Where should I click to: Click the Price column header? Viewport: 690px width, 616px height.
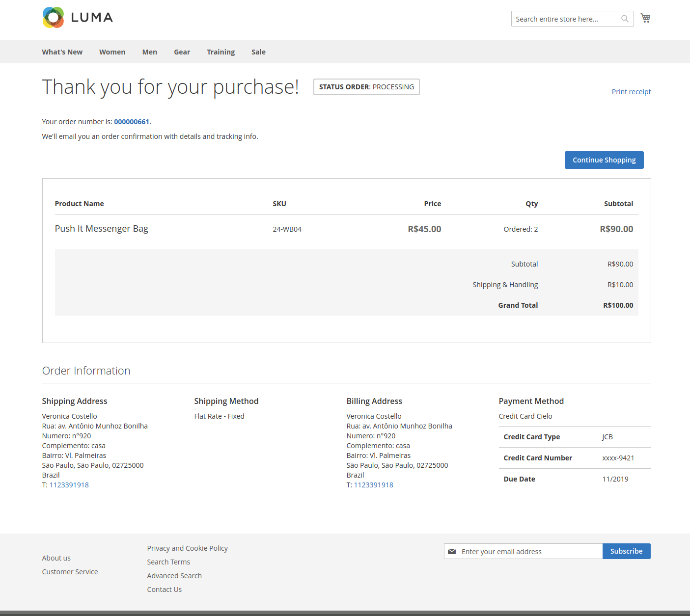pos(433,204)
